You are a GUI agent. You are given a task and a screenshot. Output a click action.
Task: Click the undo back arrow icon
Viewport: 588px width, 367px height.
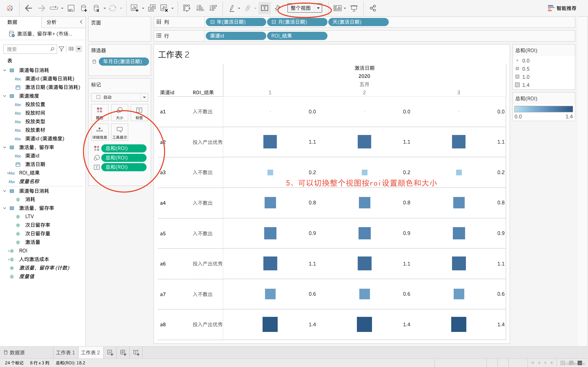pyautogui.click(x=28, y=8)
